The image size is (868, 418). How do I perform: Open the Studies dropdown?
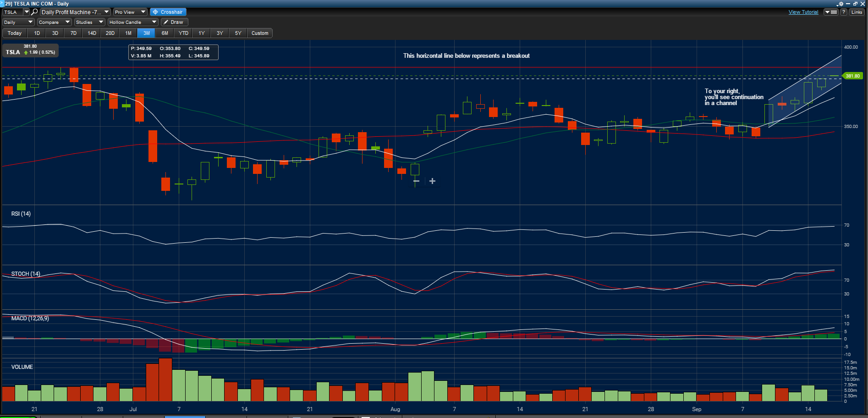(89, 22)
